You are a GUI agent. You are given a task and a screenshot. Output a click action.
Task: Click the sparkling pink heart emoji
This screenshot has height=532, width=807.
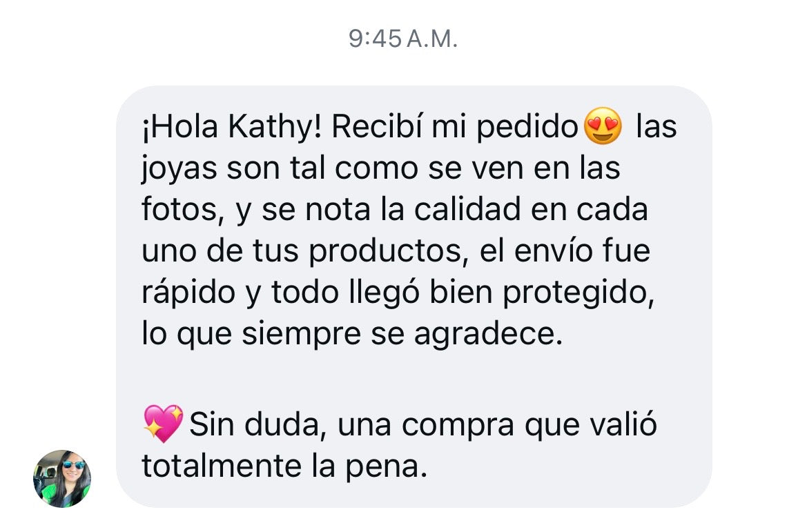click(x=163, y=424)
